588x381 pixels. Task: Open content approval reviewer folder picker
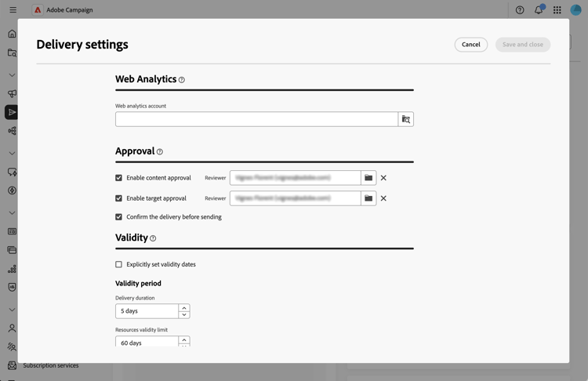[368, 178]
